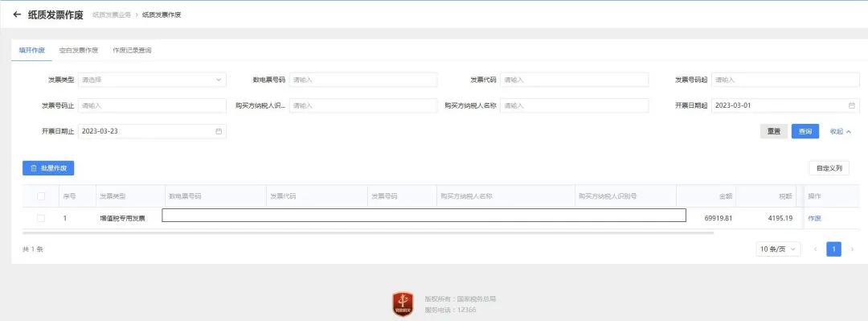868x321 pixels.
Task: Go to the previous page arrow
Action: (x=816, y=249)
